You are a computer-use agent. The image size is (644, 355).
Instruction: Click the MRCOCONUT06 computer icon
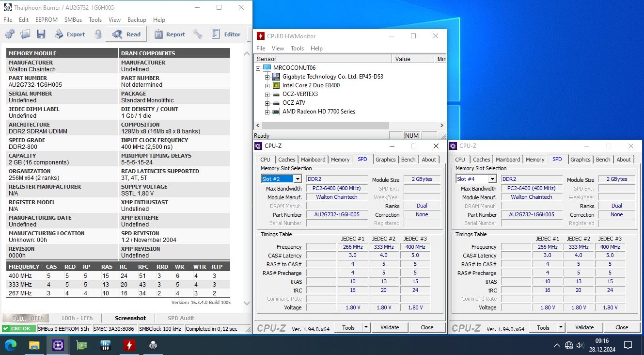(x=267, y=68)
